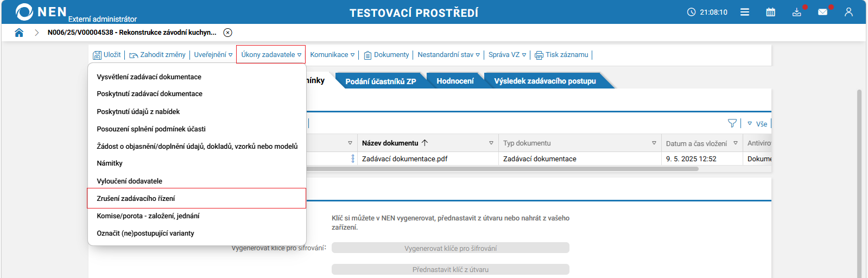
Task: Open row actions three-dot icon
Action: pyautogui.click(x=353, y=159)
